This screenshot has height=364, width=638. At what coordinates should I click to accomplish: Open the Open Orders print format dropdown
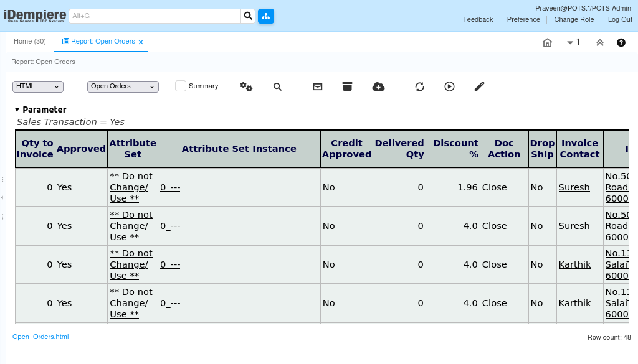point(123,86)
